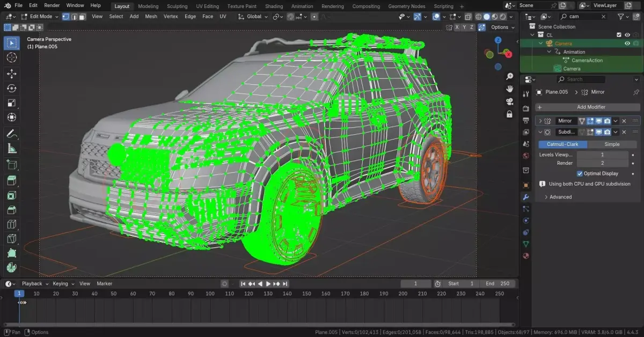Select the Select Box tool
The image size is (644, 337).
tap(12, 42)
